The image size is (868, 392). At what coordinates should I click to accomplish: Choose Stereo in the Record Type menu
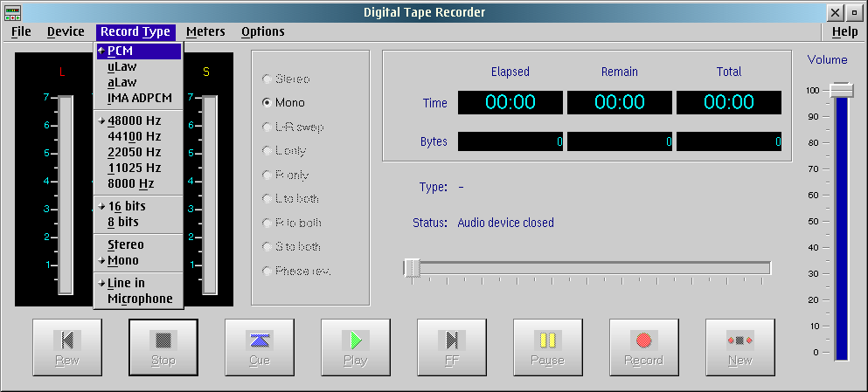click(126, 244)
